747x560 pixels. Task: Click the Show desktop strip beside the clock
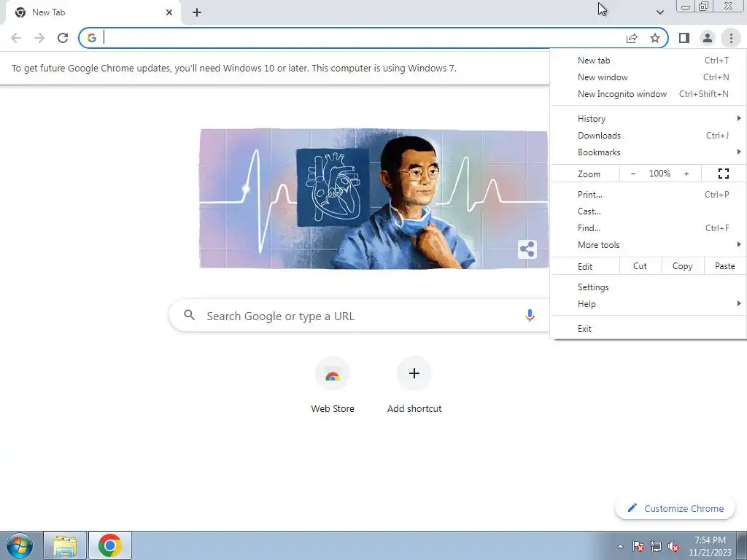click(742, 545)
